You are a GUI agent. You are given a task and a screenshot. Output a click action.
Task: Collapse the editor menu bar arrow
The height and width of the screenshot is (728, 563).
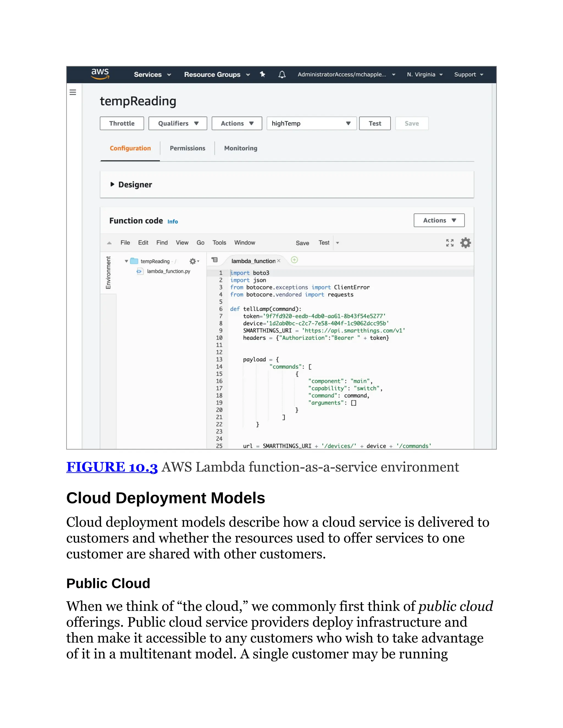click(x=109, y=243)
